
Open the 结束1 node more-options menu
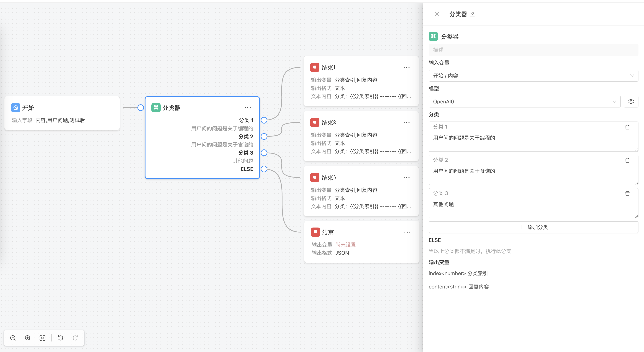click(407, 67)
